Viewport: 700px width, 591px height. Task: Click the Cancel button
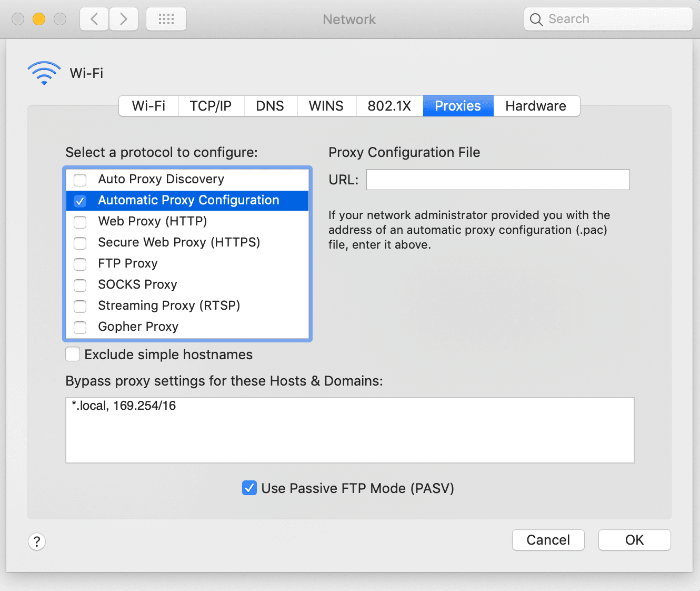(x=548, y=539)
